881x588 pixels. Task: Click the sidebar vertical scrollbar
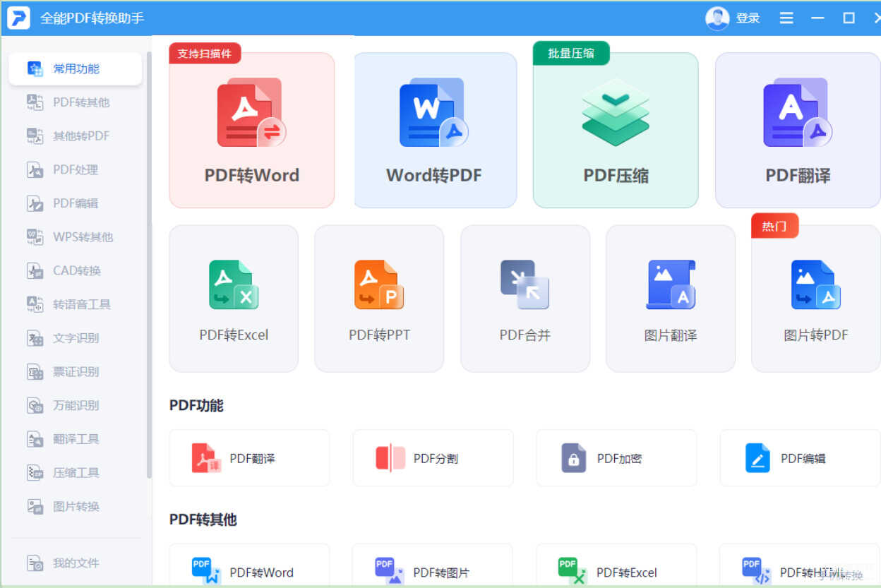pos(149,265)
